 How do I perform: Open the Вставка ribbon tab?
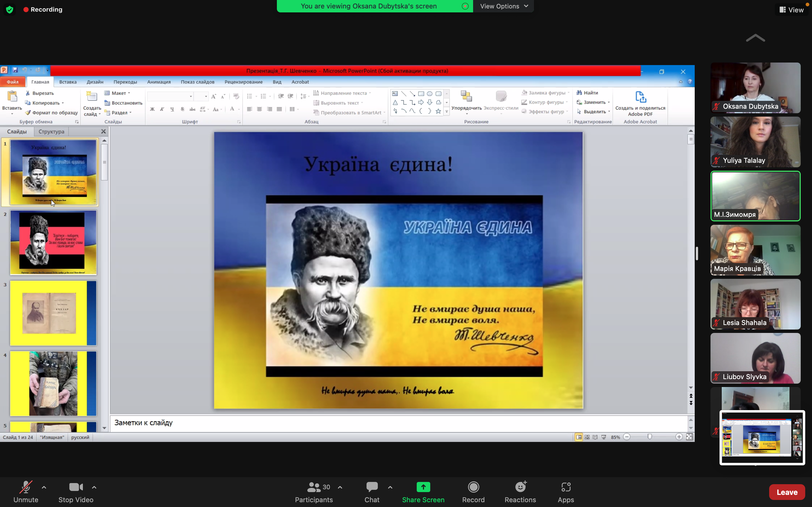(x=68, y=82)
